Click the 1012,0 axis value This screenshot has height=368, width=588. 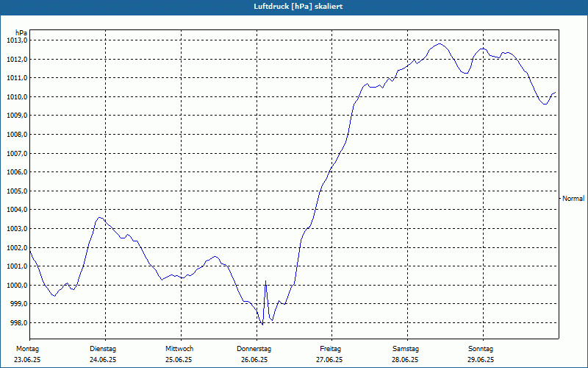17,60
